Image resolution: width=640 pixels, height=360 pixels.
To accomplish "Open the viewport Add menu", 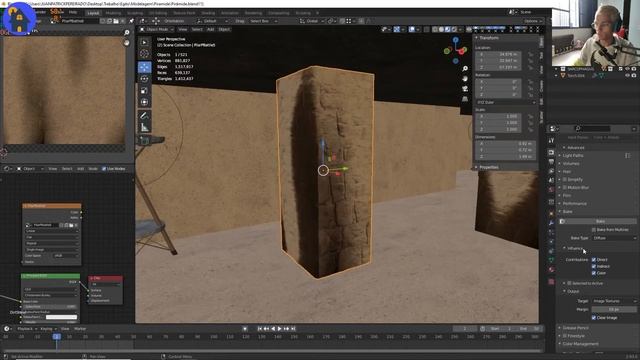I will tap(210, 29).
